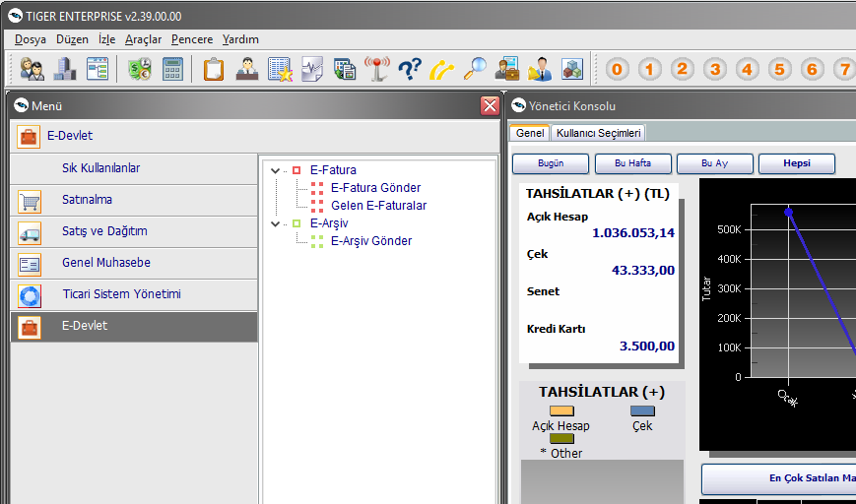Viewport: 856px width, 504px height.
Task: Open the Pencere menu
Action: click(x=192, y=39)
